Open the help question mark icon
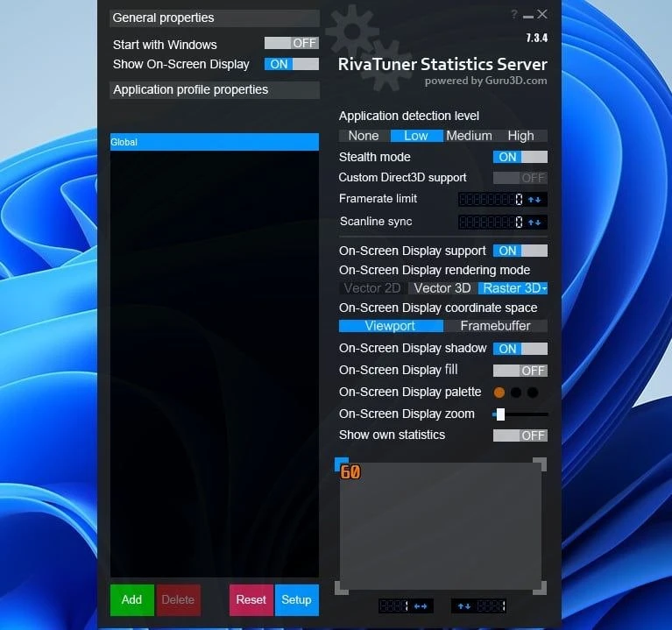Image resolution: width=672 pixels, height=630 pixels. (514, 15)
